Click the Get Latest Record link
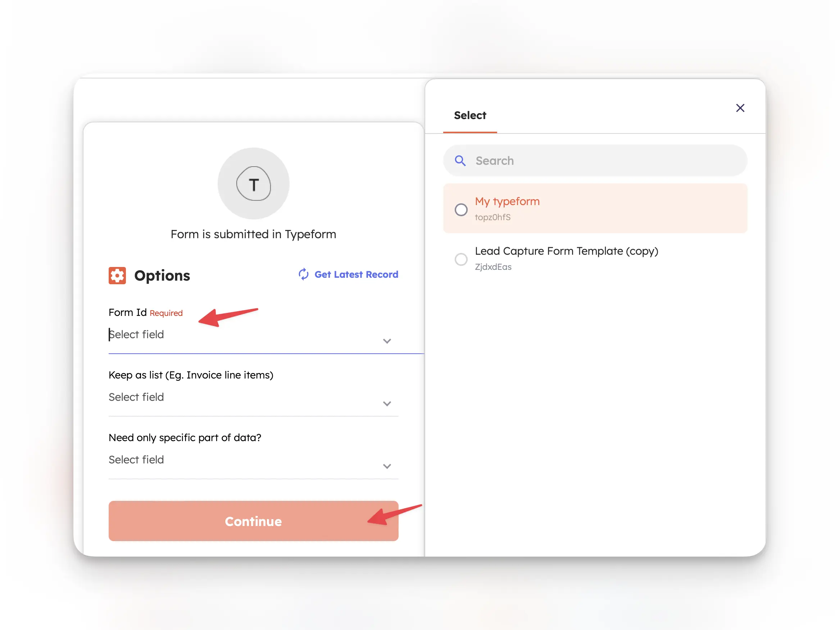The width and height of the screenshot is (840, 630). click(x=356, y=274)
